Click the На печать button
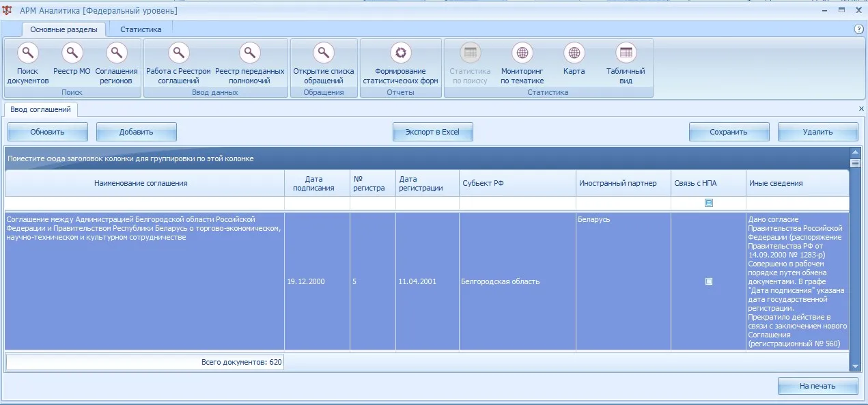The image size is (868, 405). (817, 386)
